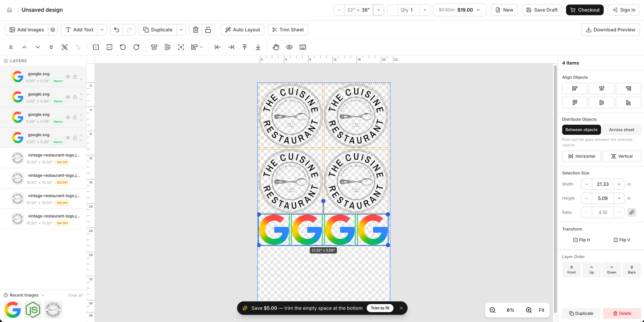
Task: Undo the last action
Action: pos(116,30)
